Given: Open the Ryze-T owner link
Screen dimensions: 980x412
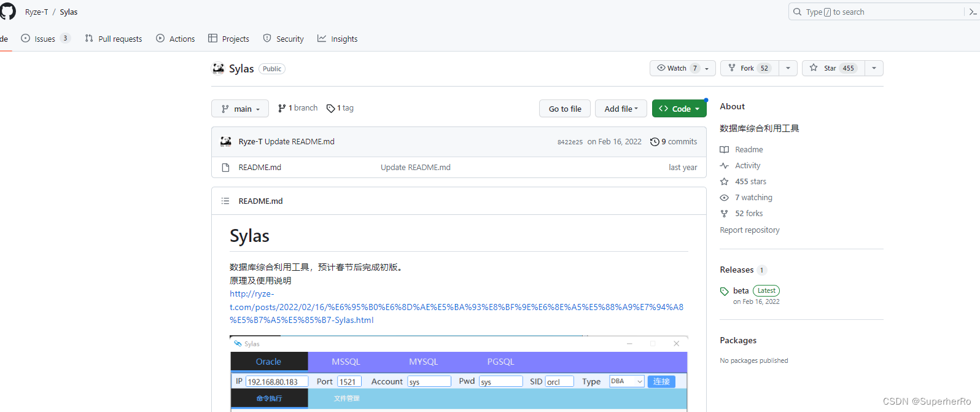Looking at the screenshot, I should point(36,12).
